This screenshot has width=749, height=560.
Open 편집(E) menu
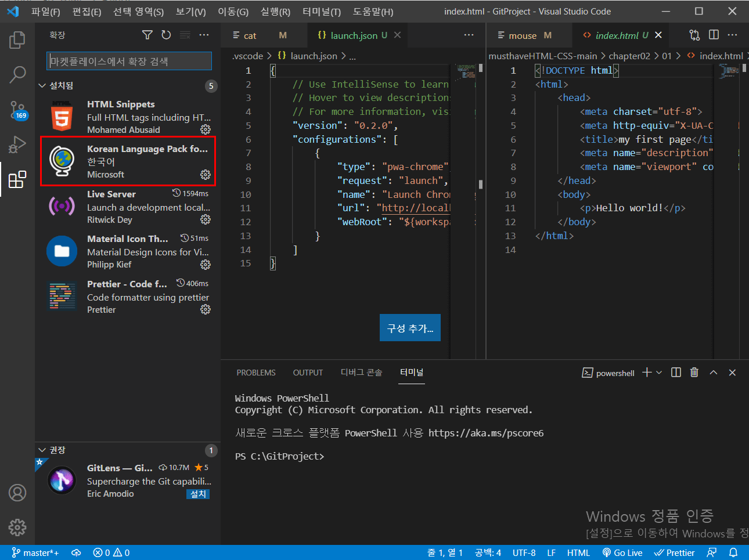coord(87,12)
